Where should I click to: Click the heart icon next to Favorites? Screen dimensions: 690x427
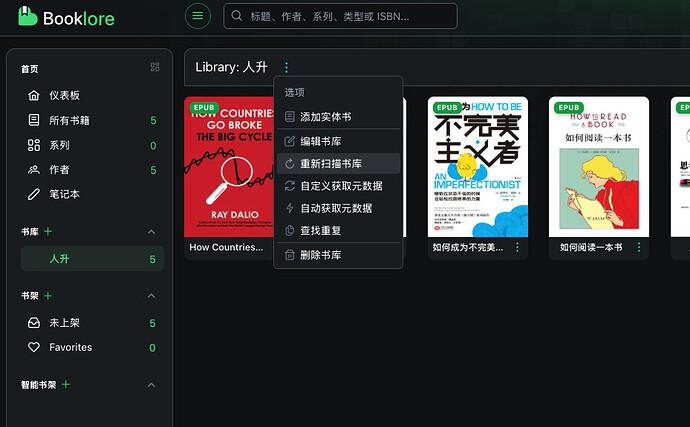point(34,347)
